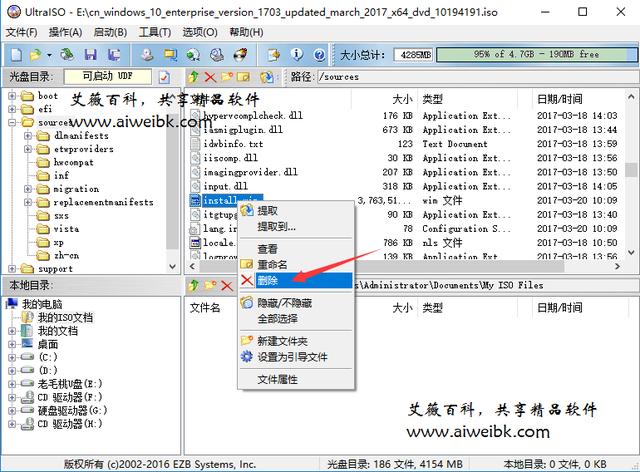Click the new folder icon in local directory toolbar
This screenshot has height=472, width=640.
click(210, 285)
